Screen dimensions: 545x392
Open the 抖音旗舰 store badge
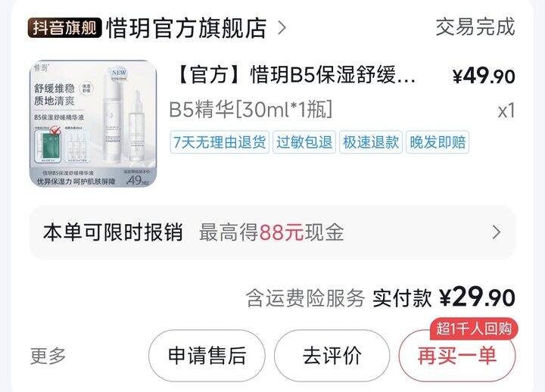[65, 27]
